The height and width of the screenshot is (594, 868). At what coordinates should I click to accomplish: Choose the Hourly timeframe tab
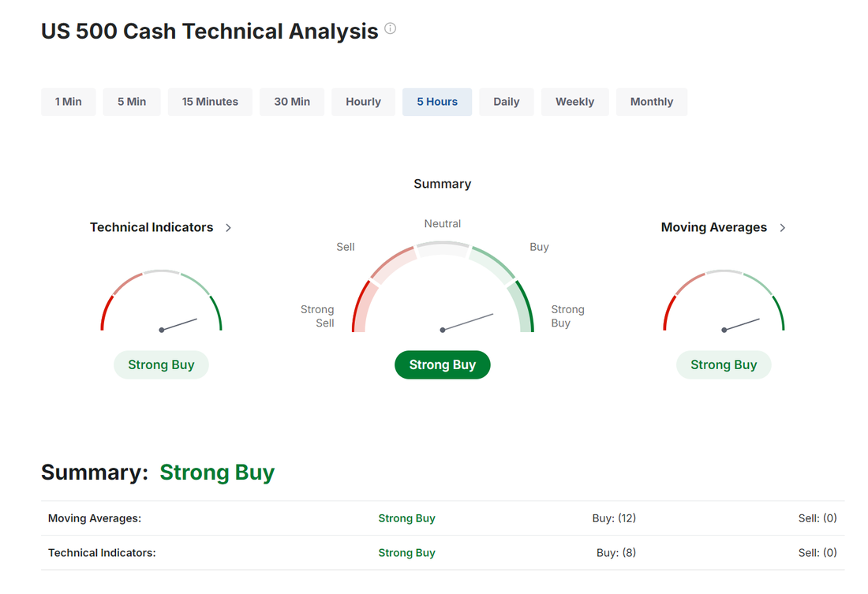363,102
